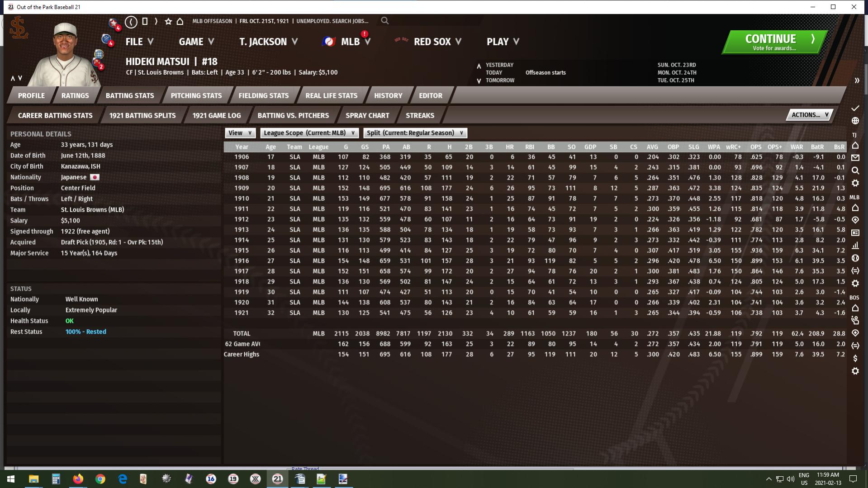The width and height of the screenshot is (868, 488).
Task: Click the CONTINUE button
Action: tap(775, 42)
